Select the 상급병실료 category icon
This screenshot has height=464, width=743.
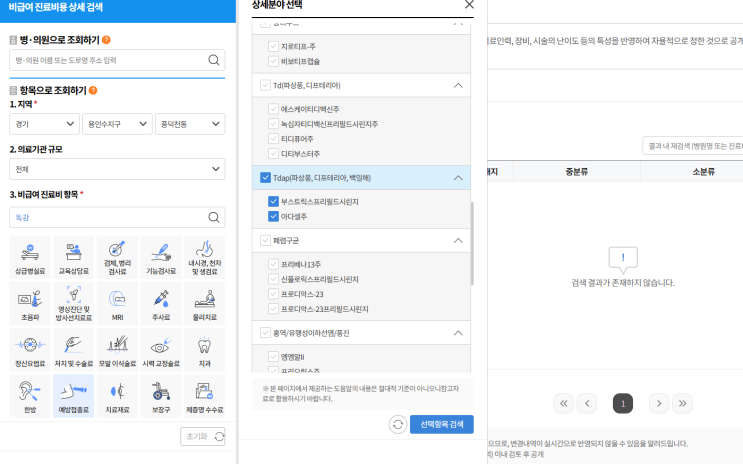tap(30, 257)
